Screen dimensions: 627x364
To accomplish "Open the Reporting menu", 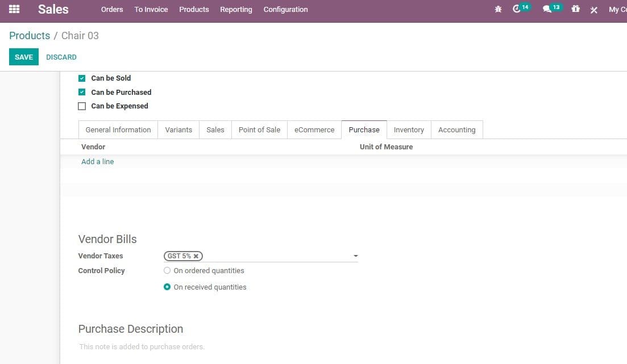I will pos(236,9).
